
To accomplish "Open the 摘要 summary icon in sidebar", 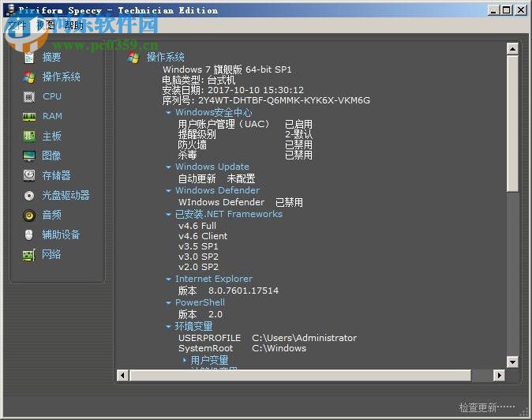I will click(29, 58).
